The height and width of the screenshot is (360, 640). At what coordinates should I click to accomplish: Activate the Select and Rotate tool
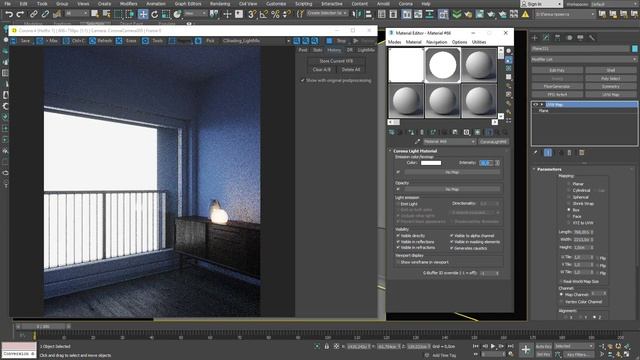(x=154, y=14)
